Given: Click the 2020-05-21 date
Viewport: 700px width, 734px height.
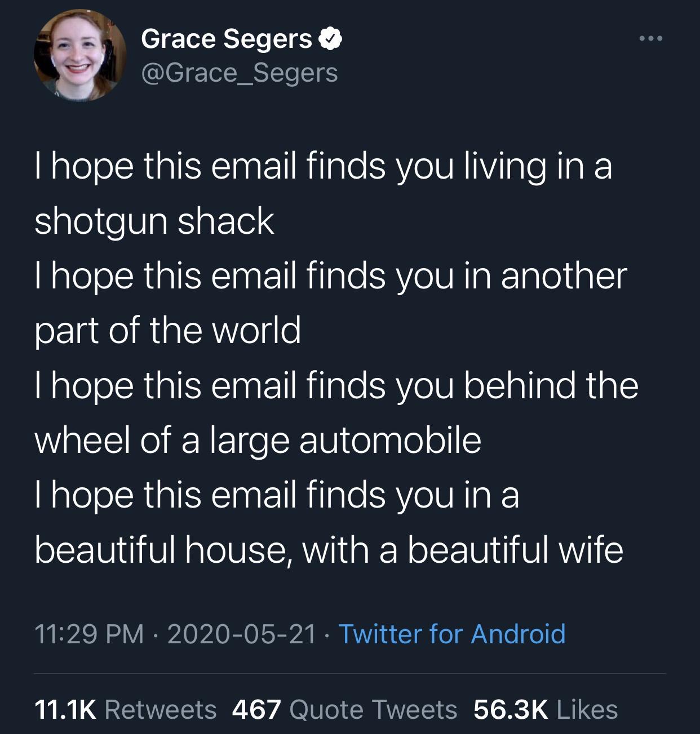Looking at the screenshot, I should (x=241, y=634).
